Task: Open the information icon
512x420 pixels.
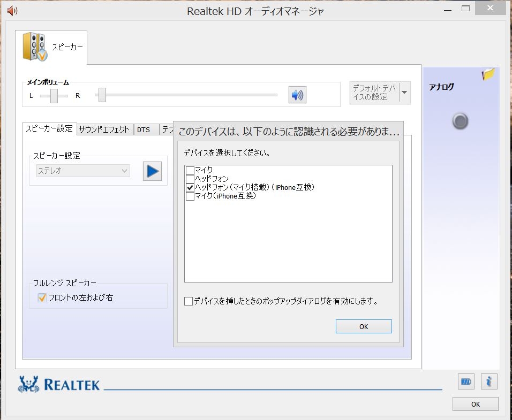Action: pos(489,381)
